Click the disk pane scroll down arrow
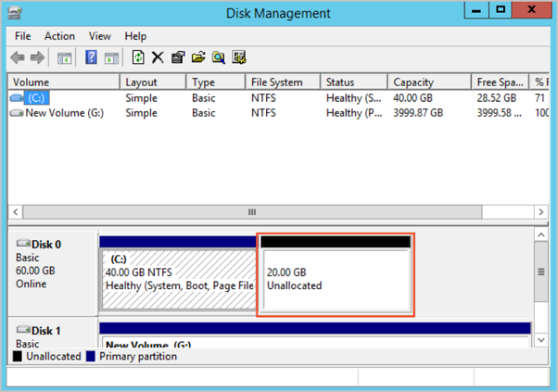The height and width of the screenshot is (392, 558). (x=541, y=340)
